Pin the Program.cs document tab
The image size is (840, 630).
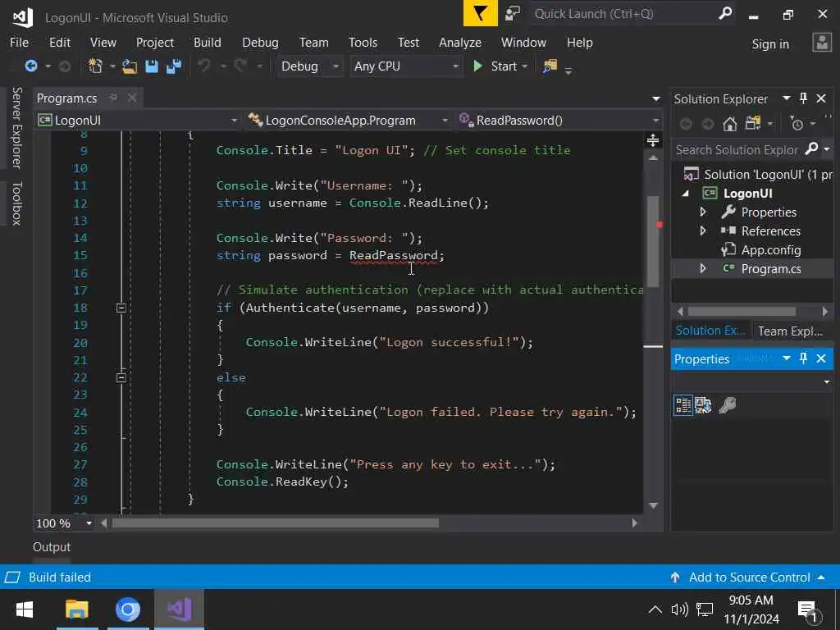113,98
